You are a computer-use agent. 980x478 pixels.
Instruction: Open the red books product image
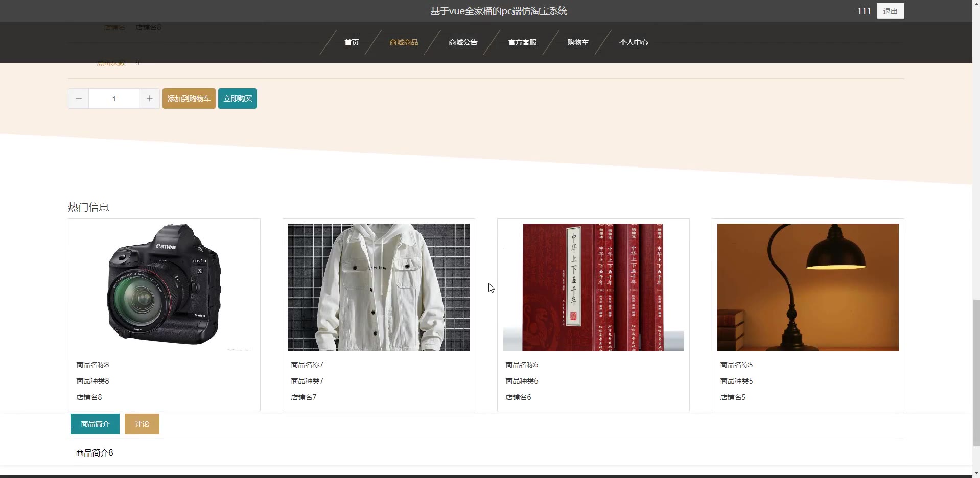click(x=593, y=287)
